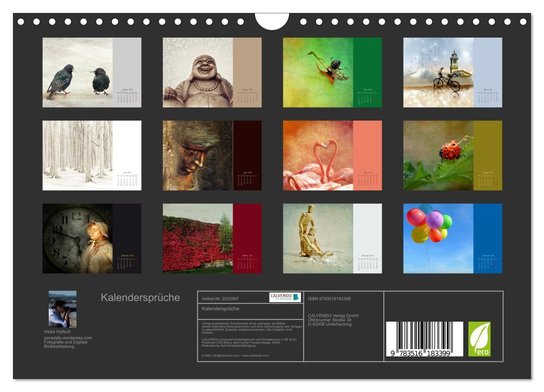Select the bicycle and lighthouse April picture
Viewport: 544px width, 392px height.
click(x=438, y=73)
